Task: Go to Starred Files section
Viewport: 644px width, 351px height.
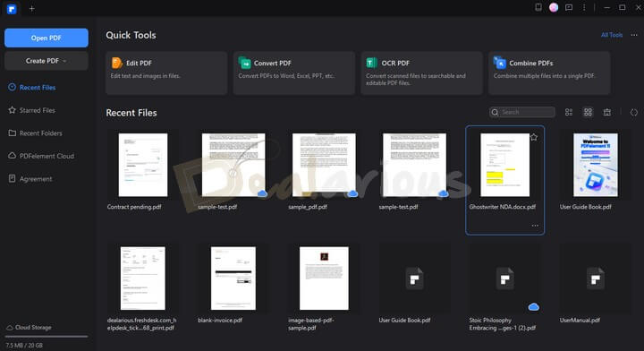Action: tap(32, 110)
